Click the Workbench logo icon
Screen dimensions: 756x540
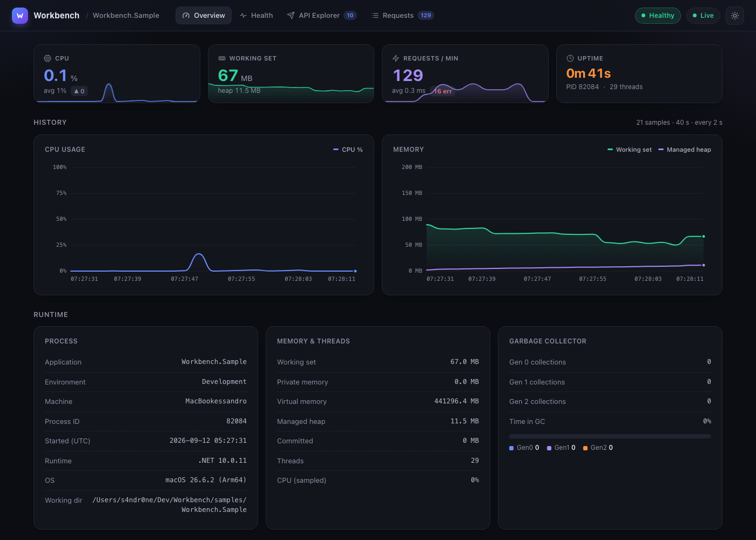coord(20,16)
